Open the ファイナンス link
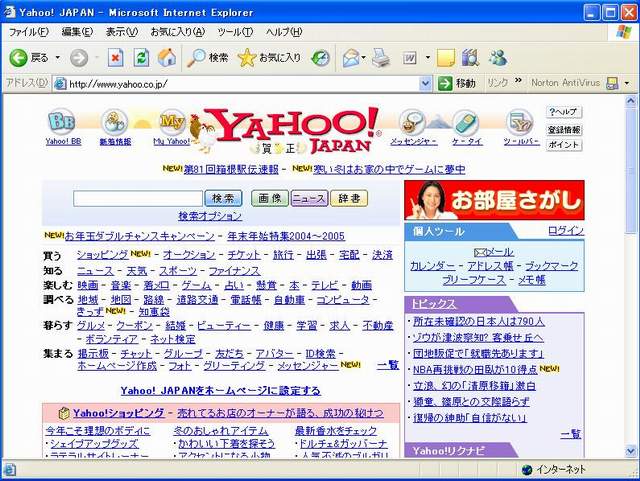Viewport: 640px width, 481px height. pos(234,271)
